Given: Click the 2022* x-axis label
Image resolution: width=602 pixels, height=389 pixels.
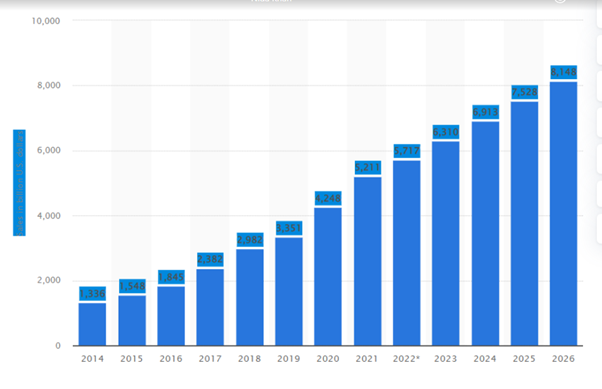Looking at the screenshot, I should 406,359.
